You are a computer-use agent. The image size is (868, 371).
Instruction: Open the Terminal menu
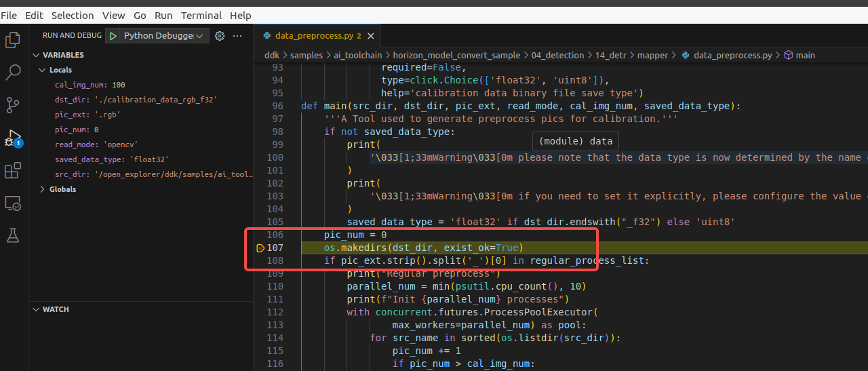[x=201, y=15]
